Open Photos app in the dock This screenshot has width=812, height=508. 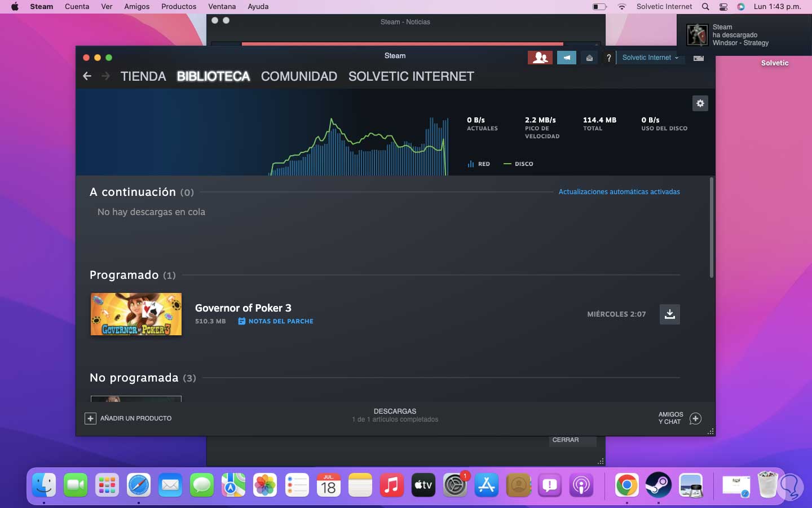265,484
